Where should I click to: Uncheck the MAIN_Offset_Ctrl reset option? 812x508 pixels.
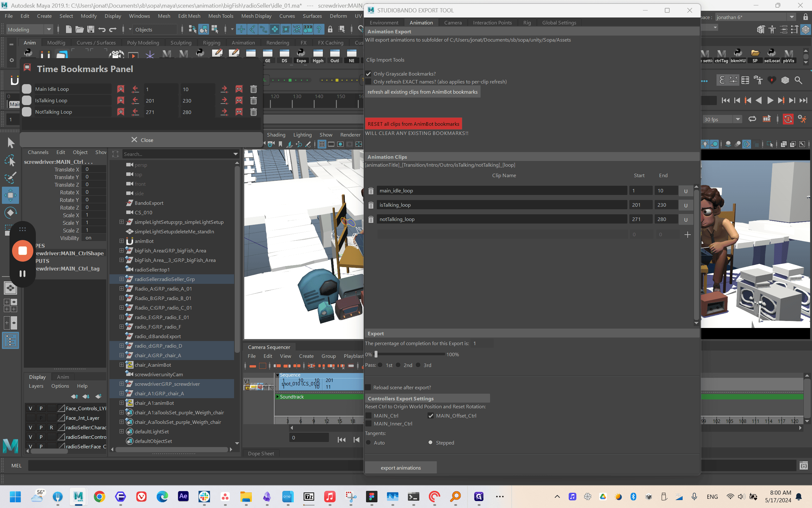tap(430, 416)
